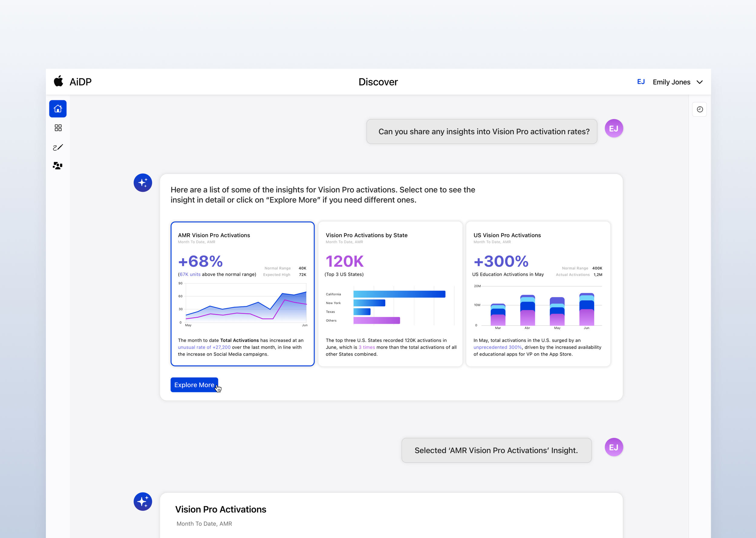Image resolution: width=756 pixels, height=538 pixels.
Task: Click the 'unprecedented 300%' highlighted text
Action: (497, 347)
